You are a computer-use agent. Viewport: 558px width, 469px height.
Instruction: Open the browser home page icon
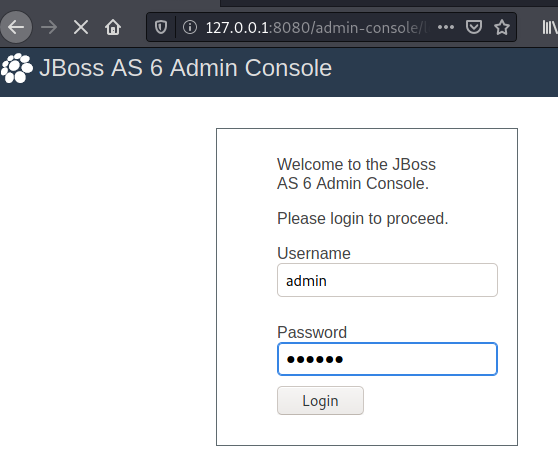(x=113, y=27)
